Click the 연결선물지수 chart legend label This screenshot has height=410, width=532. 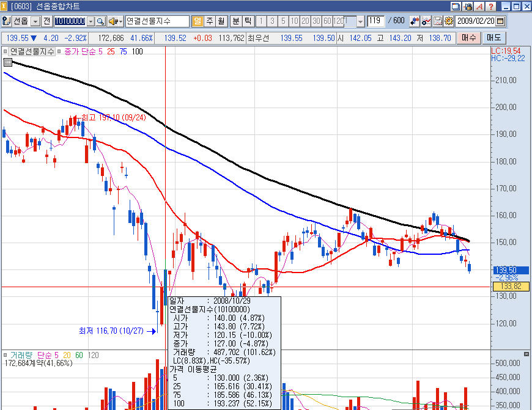(x=33, y=51)
